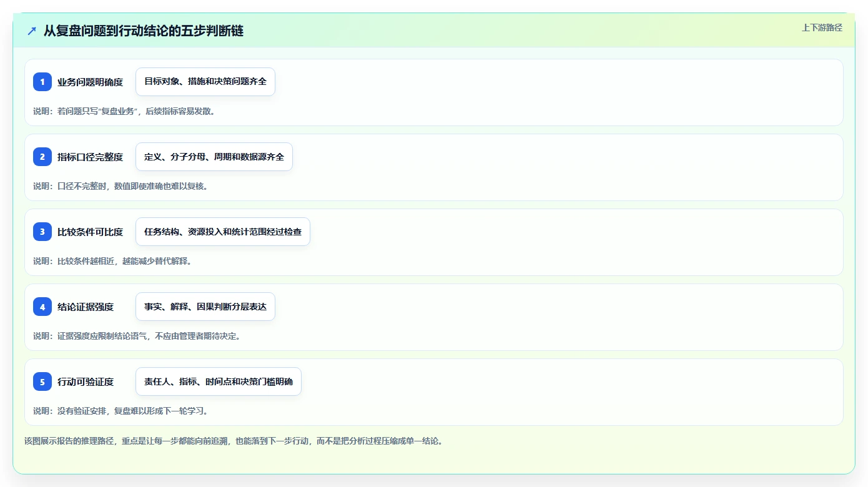Click the 责任人、指标、时间点和决策门槛明确 chip
This screenshot has height=487, width=868.
(x=219, y=381)
